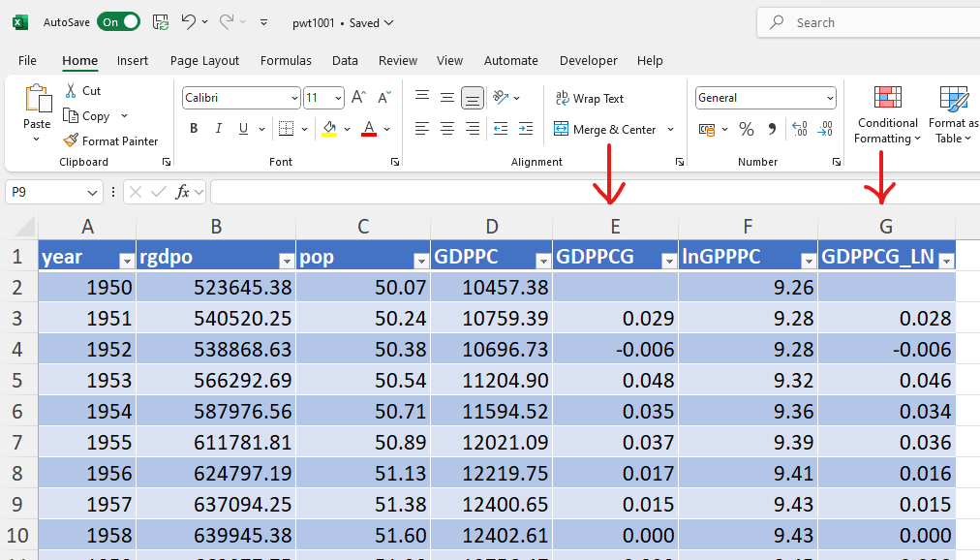980x560 pixels.
Task: Click the Format Painter icon
Action: tap(70, 140)
